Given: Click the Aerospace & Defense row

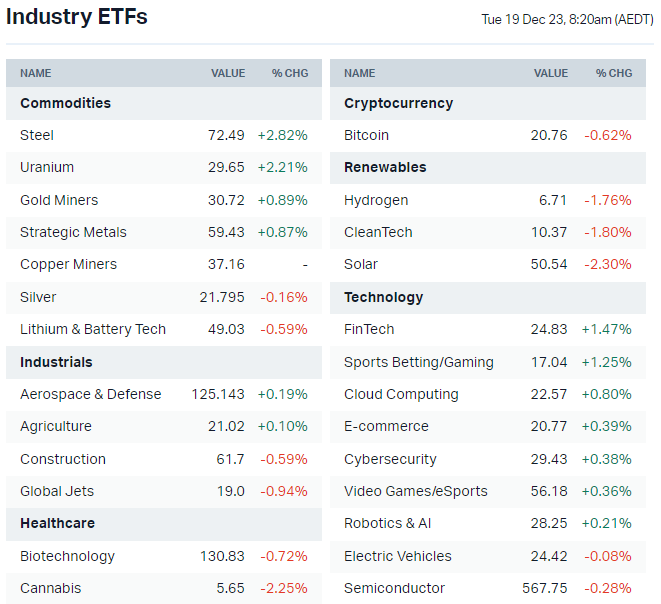Looking at the screenshot, I should tap(90, 394).
